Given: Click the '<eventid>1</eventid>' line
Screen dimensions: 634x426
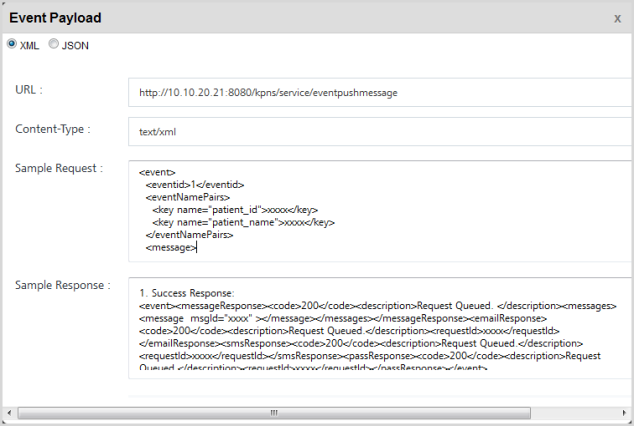Looking at the screenshot, I should pos(195,185).
